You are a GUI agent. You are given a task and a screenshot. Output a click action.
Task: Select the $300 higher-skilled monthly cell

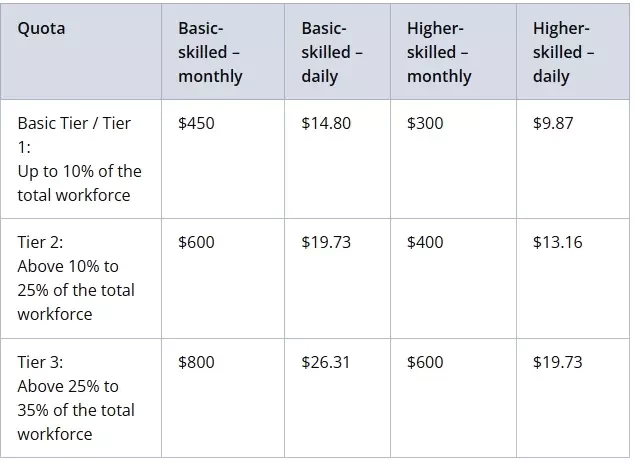pos(454,159)
